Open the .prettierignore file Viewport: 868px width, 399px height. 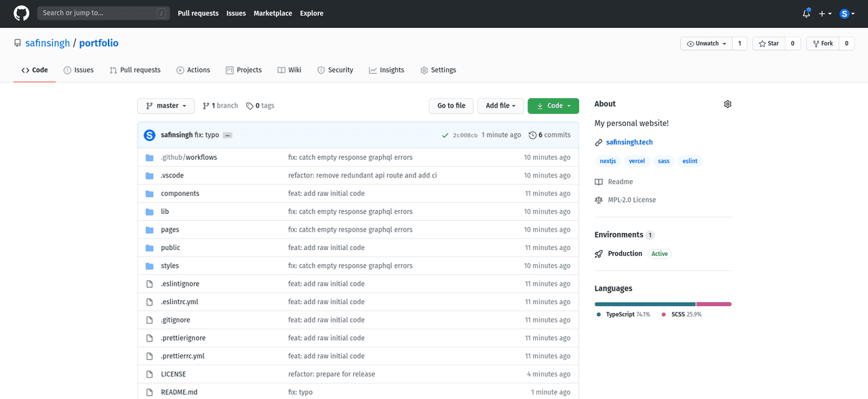(183, 338)
